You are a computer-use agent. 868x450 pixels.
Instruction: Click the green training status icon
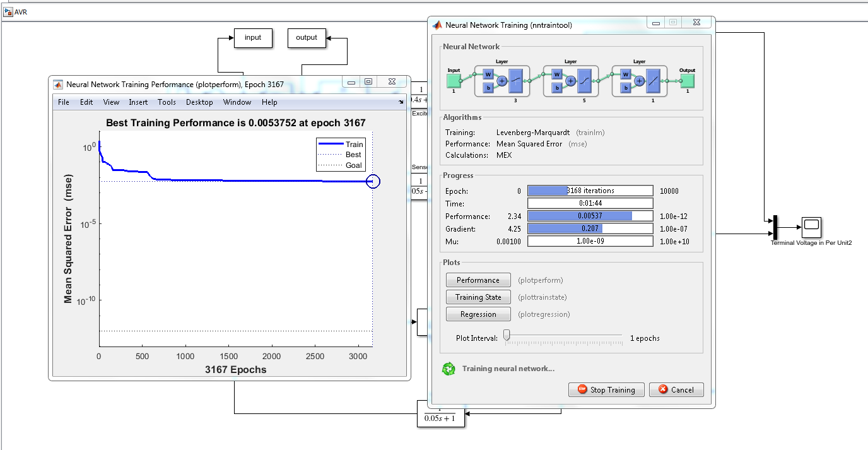(448, 368)
